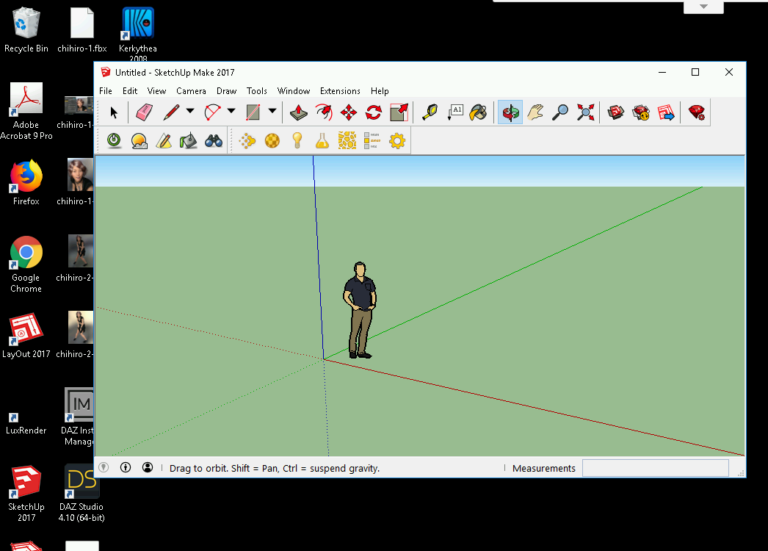Select the chihiro-1.fbx desktop file
Screen dimensions: 768x551
[x=82, y=30]
